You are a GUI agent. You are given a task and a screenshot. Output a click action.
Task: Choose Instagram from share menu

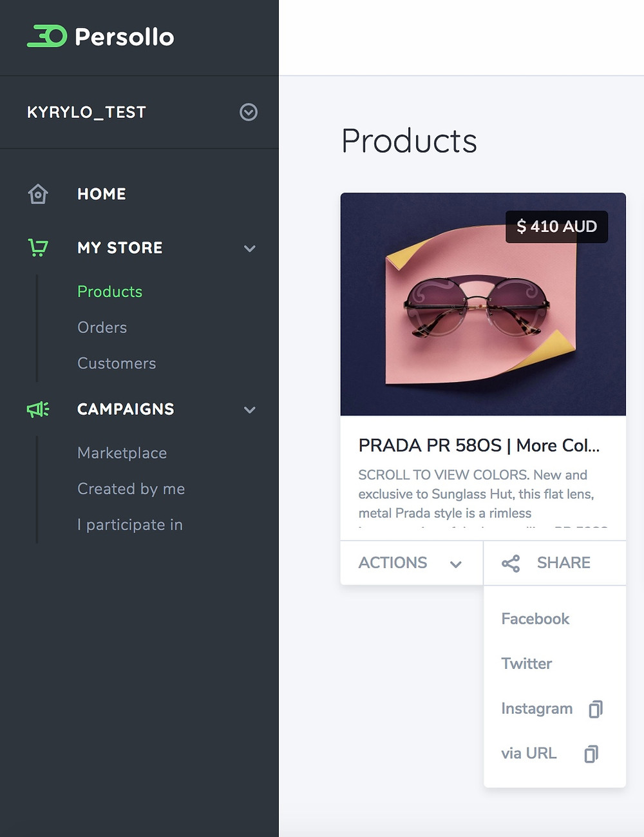click(536, 709)
